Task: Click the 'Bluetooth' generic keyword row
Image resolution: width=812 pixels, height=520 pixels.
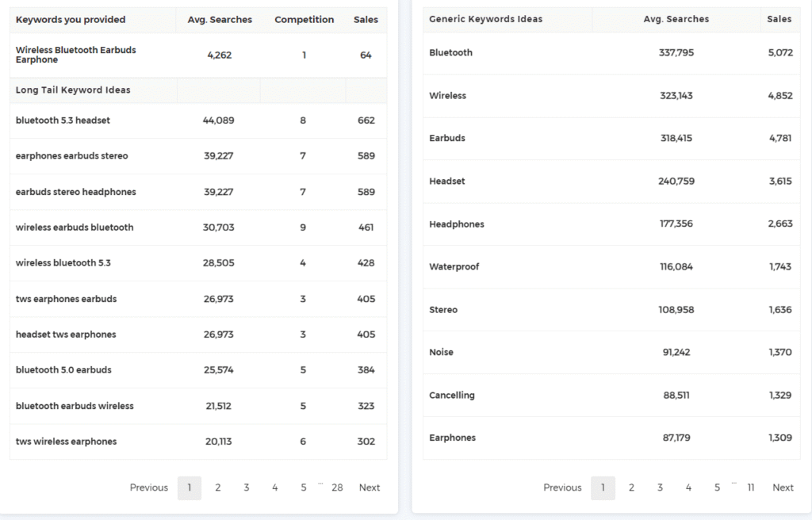Action: click(450, 52)
